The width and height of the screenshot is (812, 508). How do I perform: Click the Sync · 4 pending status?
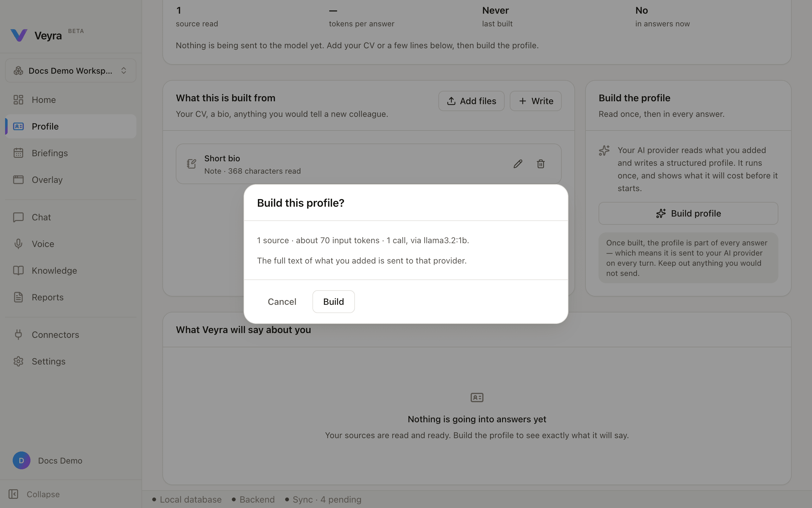click(x=323, y=500)
